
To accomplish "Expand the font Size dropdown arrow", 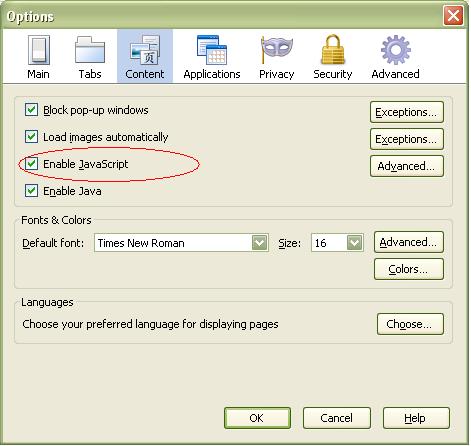I will (x=355, y=243).
